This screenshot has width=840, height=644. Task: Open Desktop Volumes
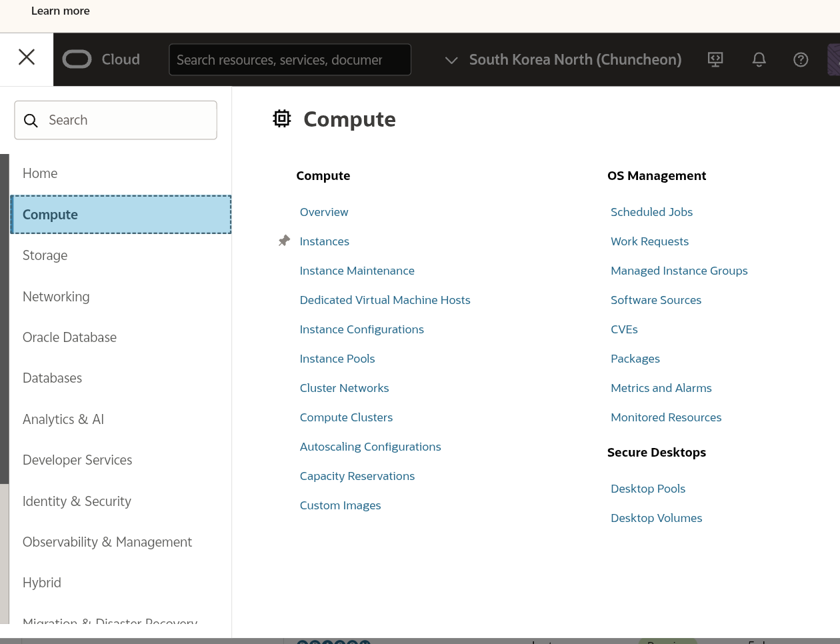657,518
